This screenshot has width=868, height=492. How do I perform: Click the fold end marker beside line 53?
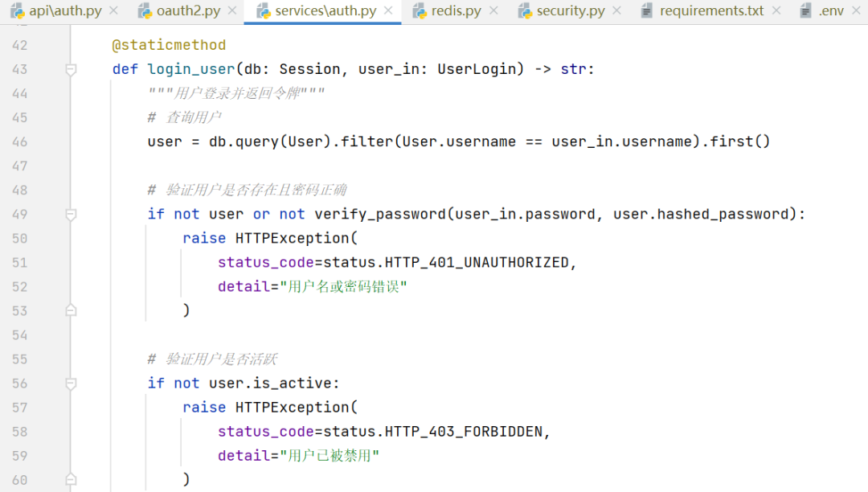pos(71,310)
